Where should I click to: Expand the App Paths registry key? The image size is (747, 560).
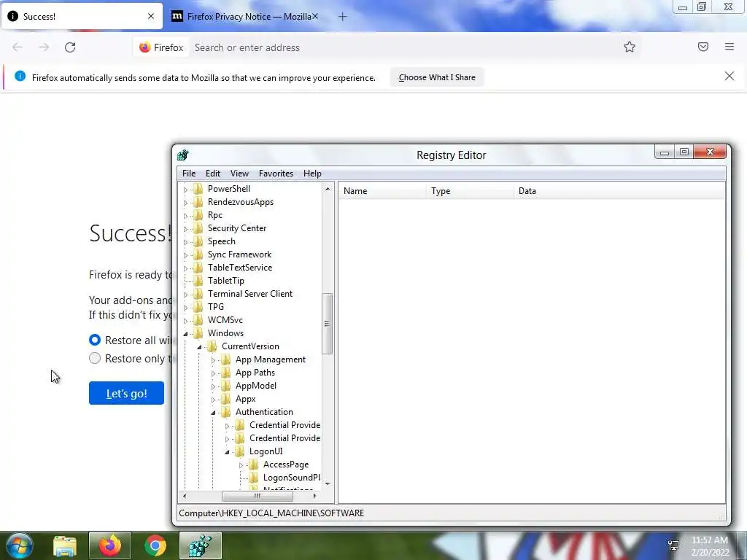click(x=213, y=373)
